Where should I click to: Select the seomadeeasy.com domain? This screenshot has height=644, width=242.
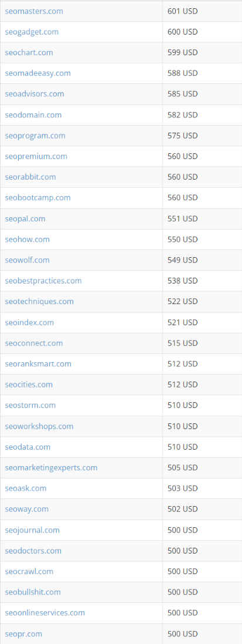click(38, 73)
